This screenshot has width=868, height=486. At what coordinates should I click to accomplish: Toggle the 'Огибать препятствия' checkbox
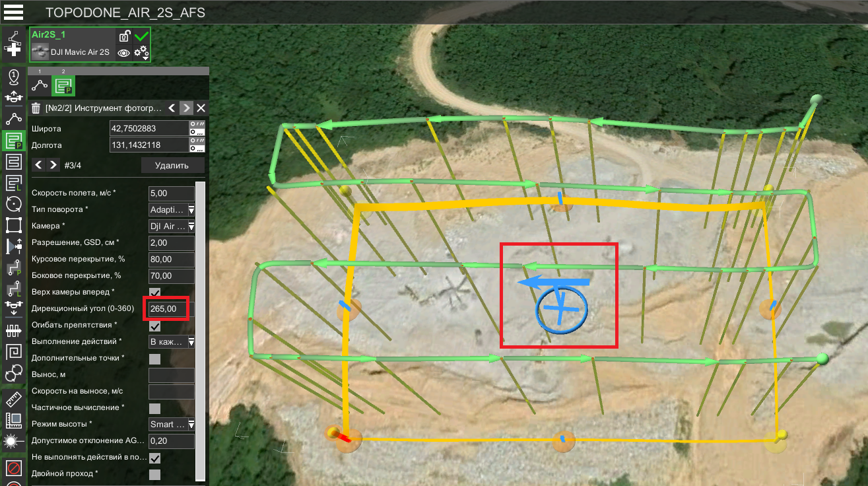pos(154,326)
